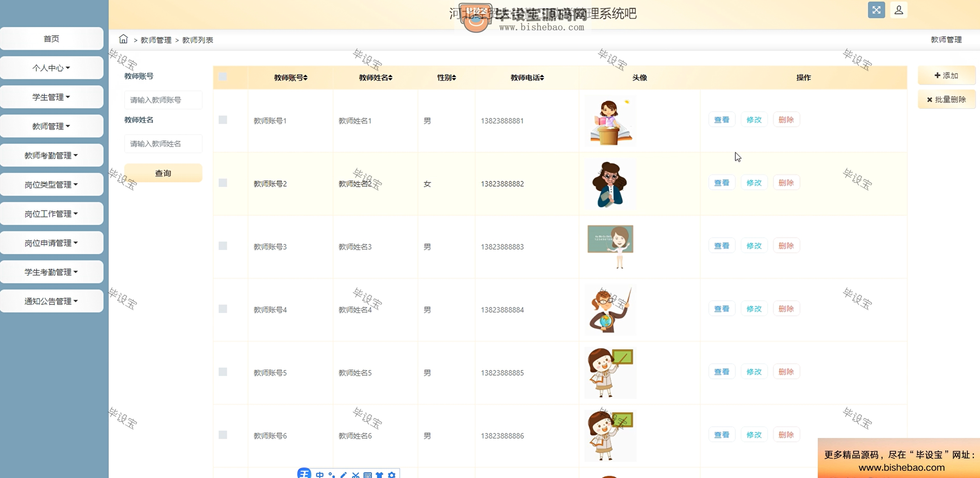
Task: Delete 教师账号2 with 删除 button
Action: coord(786,183)
